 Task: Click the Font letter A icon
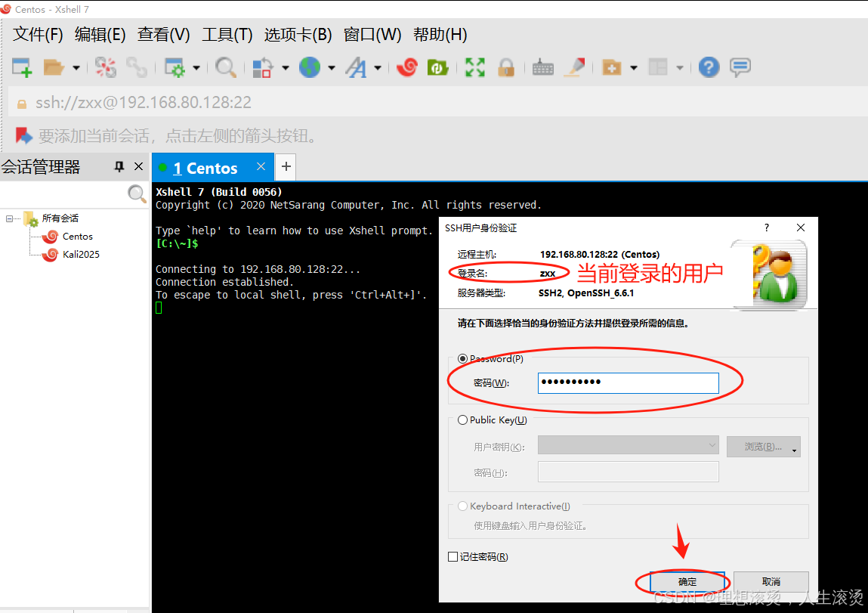pos(356,67)
